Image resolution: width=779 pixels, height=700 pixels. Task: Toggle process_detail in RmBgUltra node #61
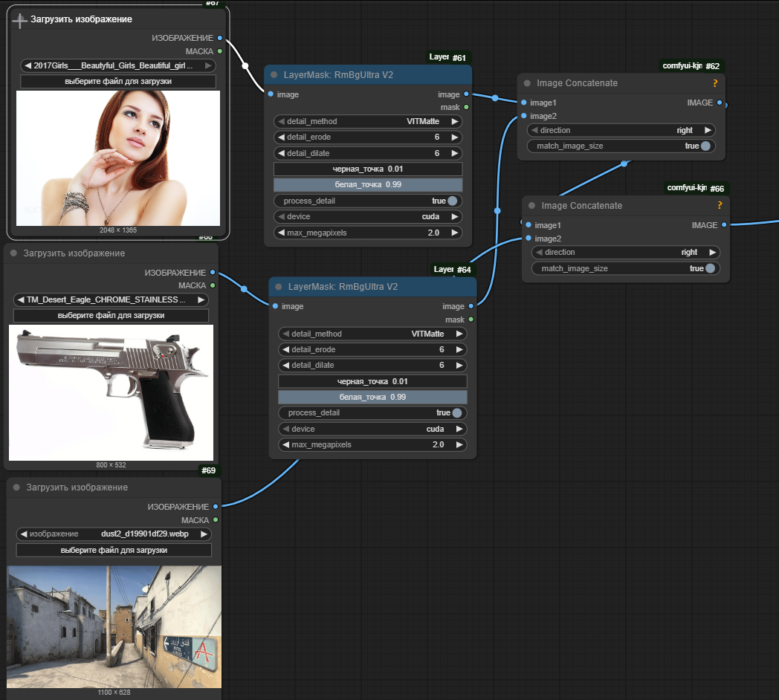pyautogui.click(x=452, y=201)
